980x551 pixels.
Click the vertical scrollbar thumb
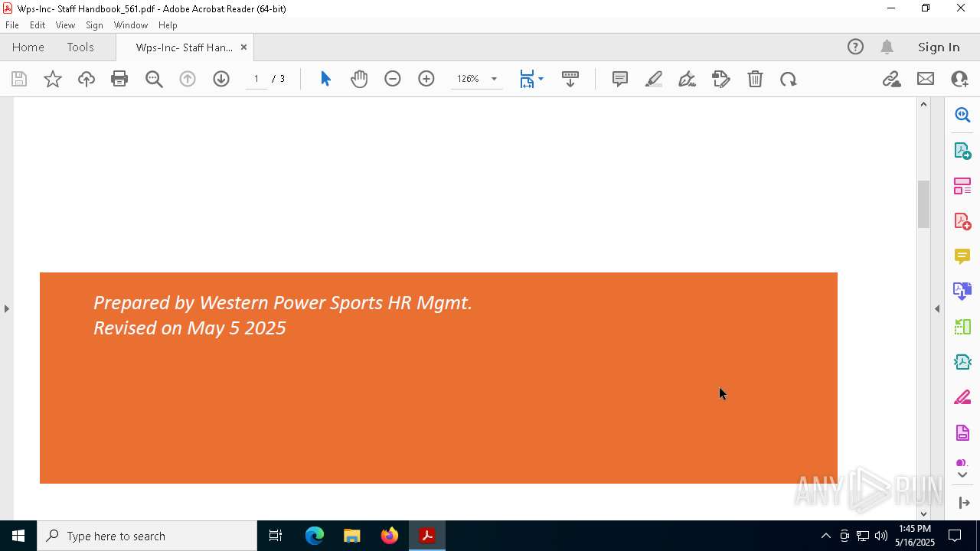click(x=923, y=204)
